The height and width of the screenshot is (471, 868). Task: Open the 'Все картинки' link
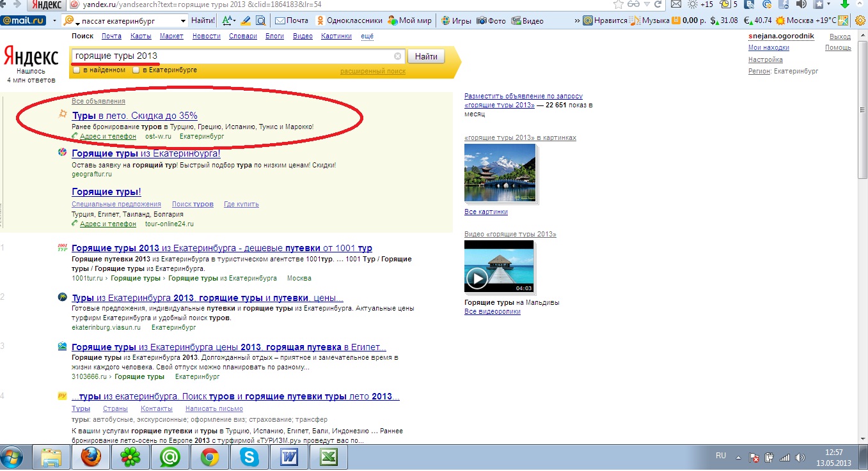point(486,212)
